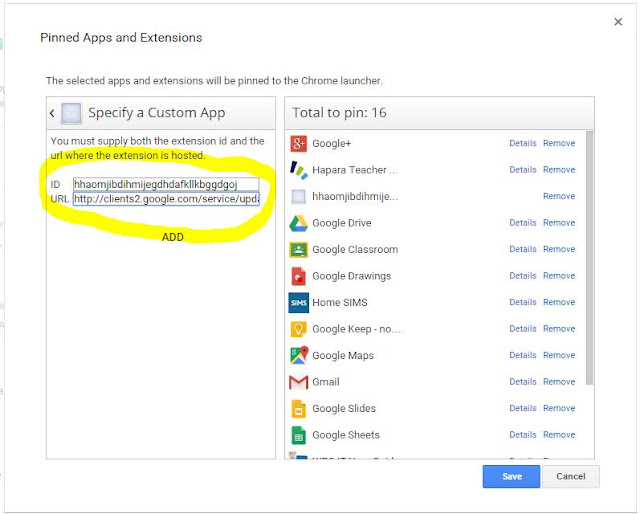Click the Google Slides icon

[x=298, y=409]
